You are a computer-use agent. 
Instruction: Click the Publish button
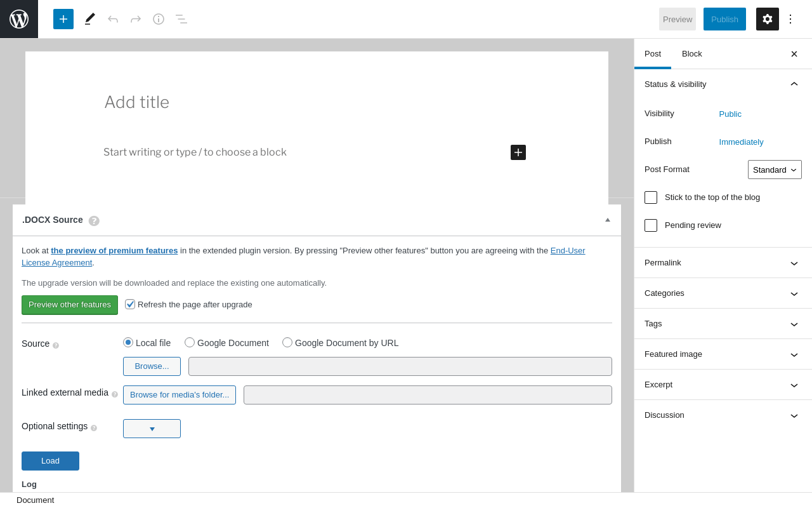[724, 19]
